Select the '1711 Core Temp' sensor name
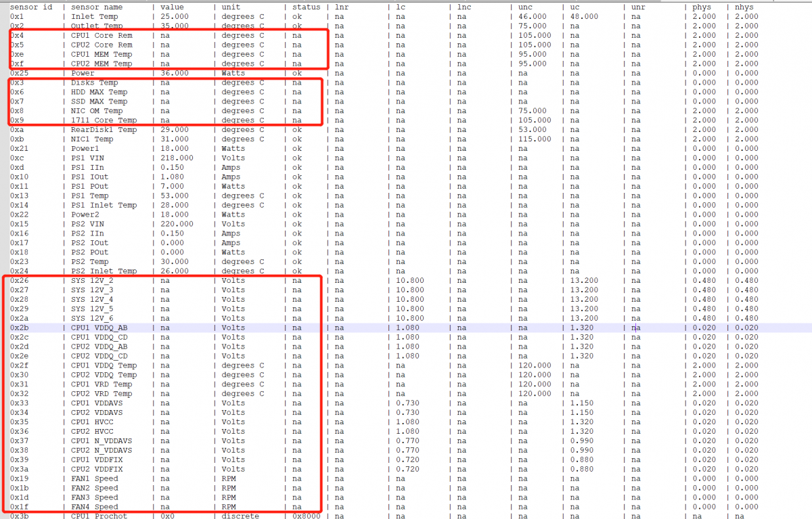The width and height of the screenshot is (812, 519). (x=101, y=120)
